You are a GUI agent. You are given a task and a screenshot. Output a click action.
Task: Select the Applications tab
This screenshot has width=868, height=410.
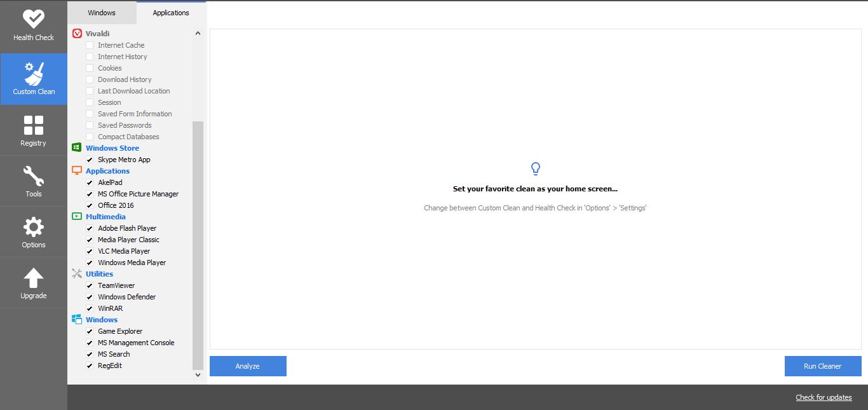(171, 13)
